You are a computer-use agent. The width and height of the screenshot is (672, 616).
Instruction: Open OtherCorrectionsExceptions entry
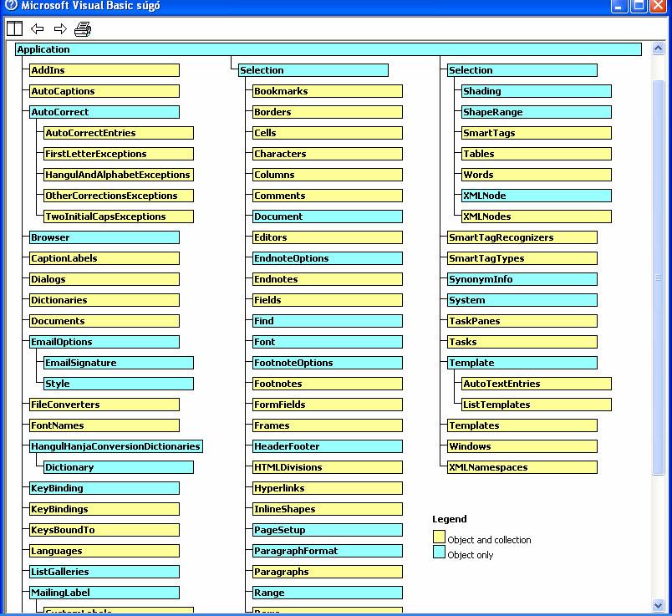coord(119,196)
